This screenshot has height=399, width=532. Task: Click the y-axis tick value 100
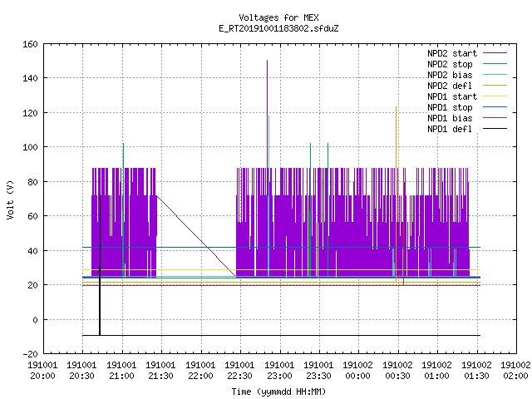30,147
